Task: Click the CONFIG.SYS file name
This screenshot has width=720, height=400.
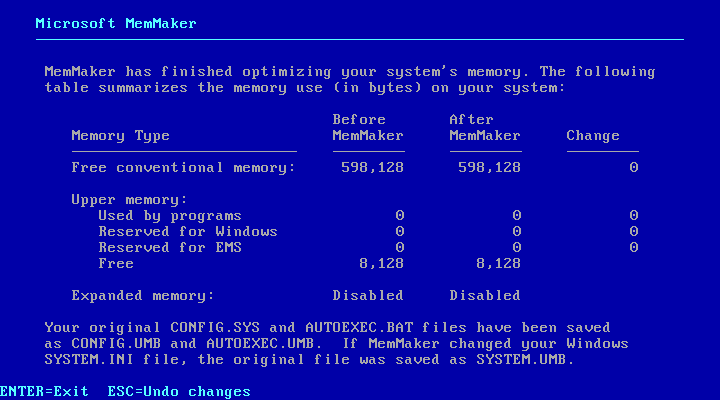Action: pos(215,327)
